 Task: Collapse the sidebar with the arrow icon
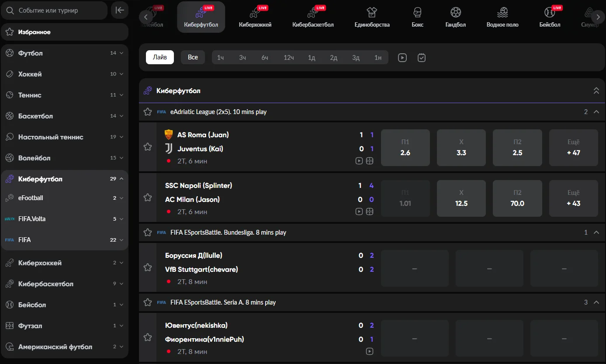(119, 10)
